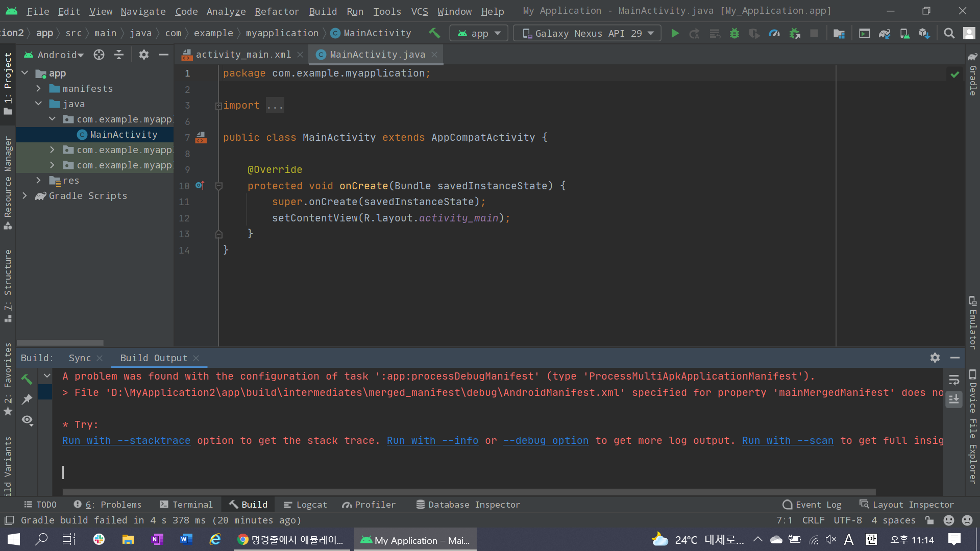Toggle scroll to end in Build Output
980x551 pixels.
pyautogui.click(x=954, y=399)
